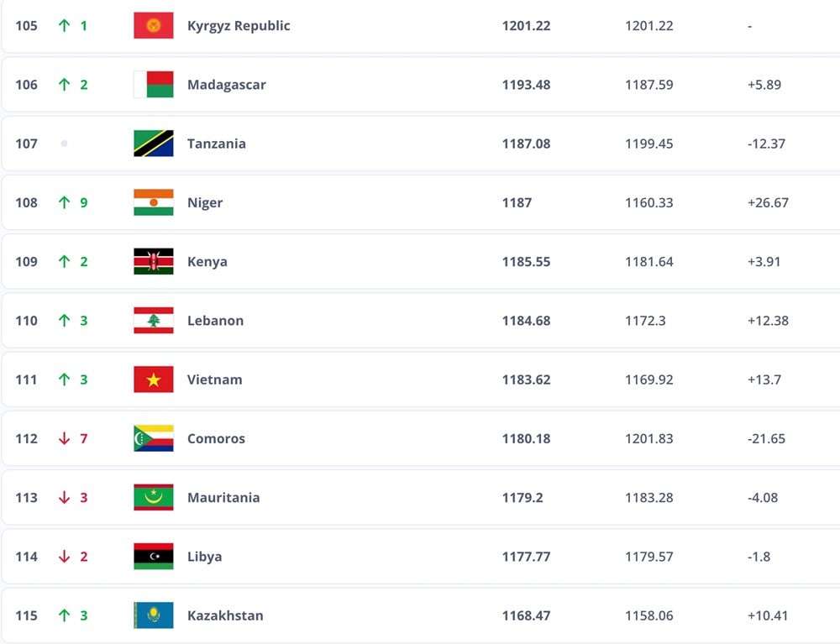Click Niger's green up arrow indicator

[x=65, y=202]
